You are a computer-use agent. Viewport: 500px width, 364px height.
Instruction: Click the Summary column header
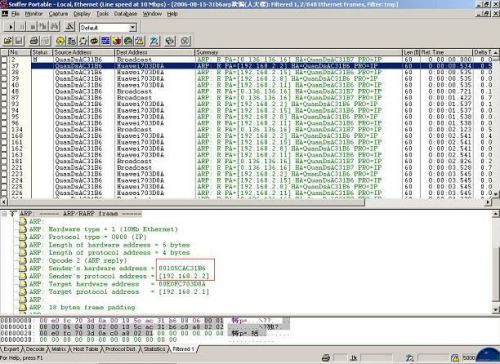click(x=298, y=52)
